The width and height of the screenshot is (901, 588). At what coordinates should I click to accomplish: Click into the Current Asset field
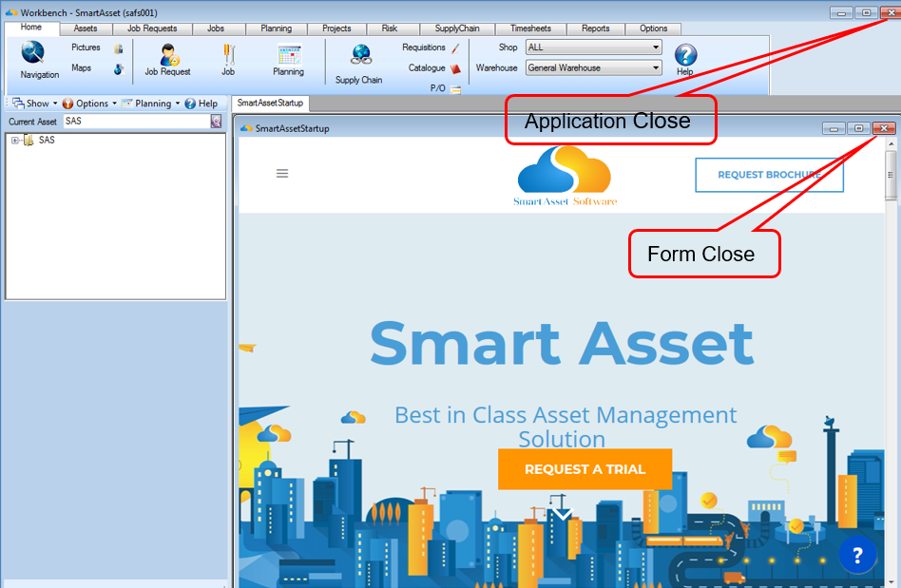tap(137, 122)
